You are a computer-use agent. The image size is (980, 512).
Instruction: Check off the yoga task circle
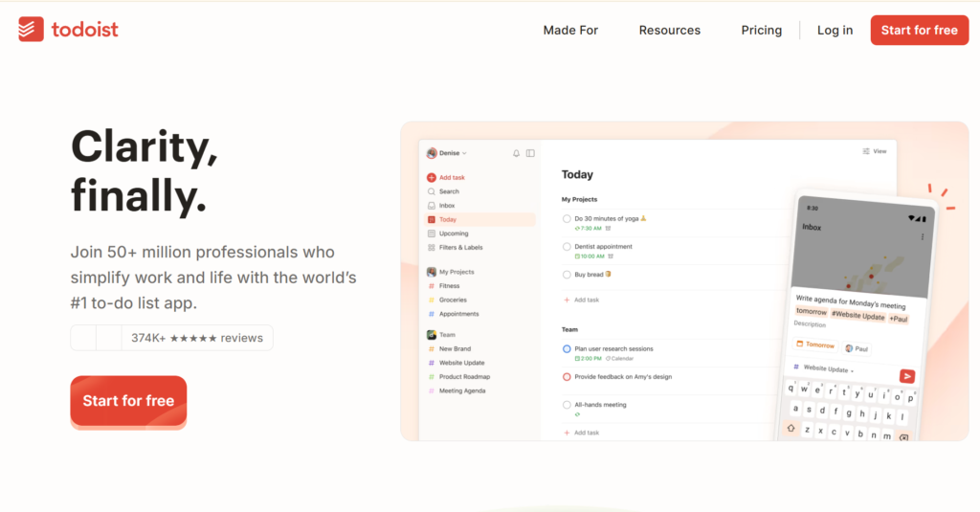[x=568, y=219]
